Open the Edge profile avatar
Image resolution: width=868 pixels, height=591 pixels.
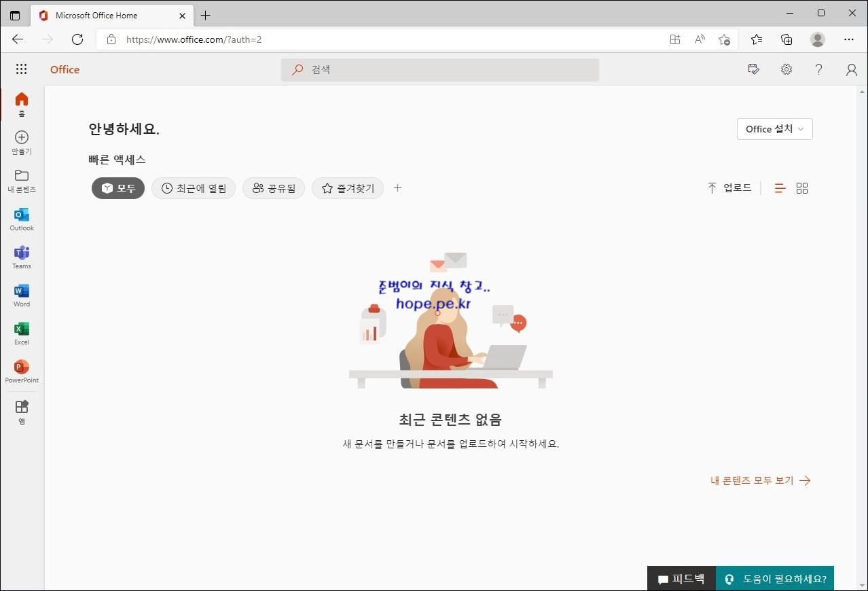tap(818, 39)
